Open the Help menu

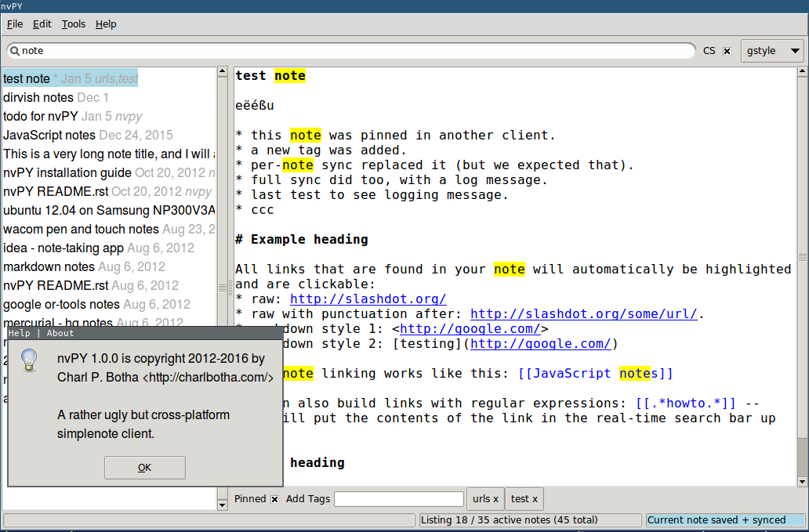click(x=106, y=24)
